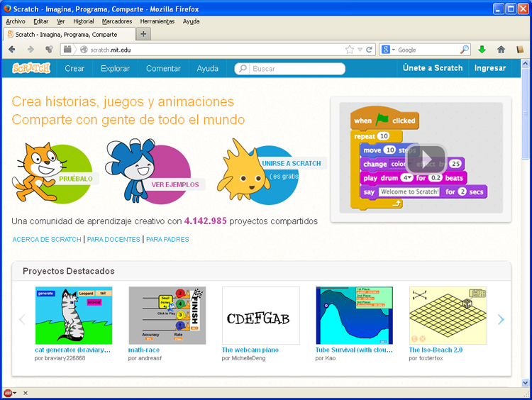Open Tube Survival project thumbnail

point(354,315)
